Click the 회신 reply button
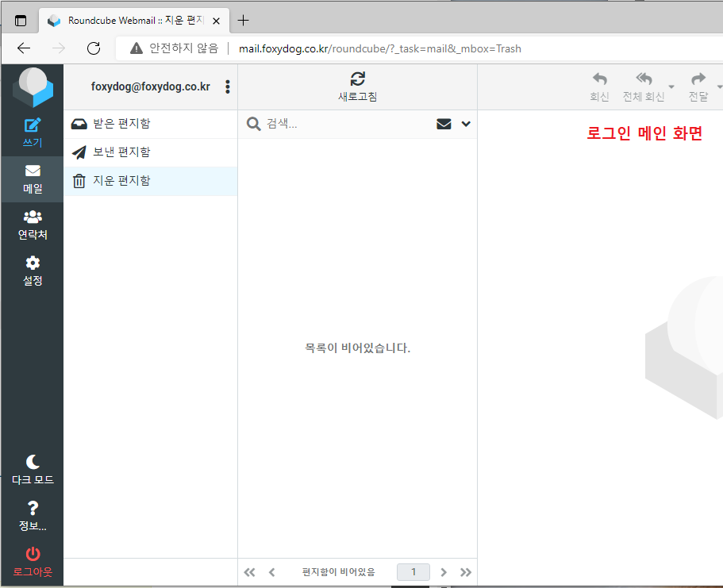This screenshot has height=588, width=723. (599, 86)
